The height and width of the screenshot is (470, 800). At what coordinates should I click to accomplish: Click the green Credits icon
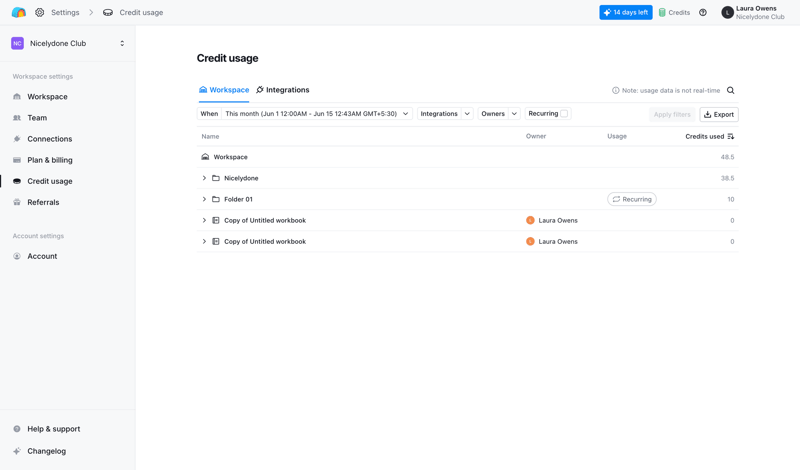(x=662, y=12)
